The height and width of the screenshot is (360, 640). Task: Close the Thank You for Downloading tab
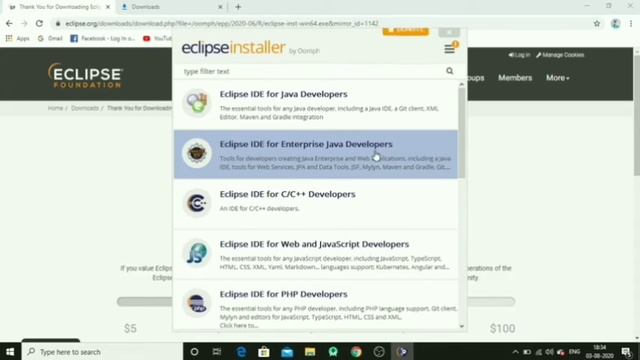coord(108,7)
